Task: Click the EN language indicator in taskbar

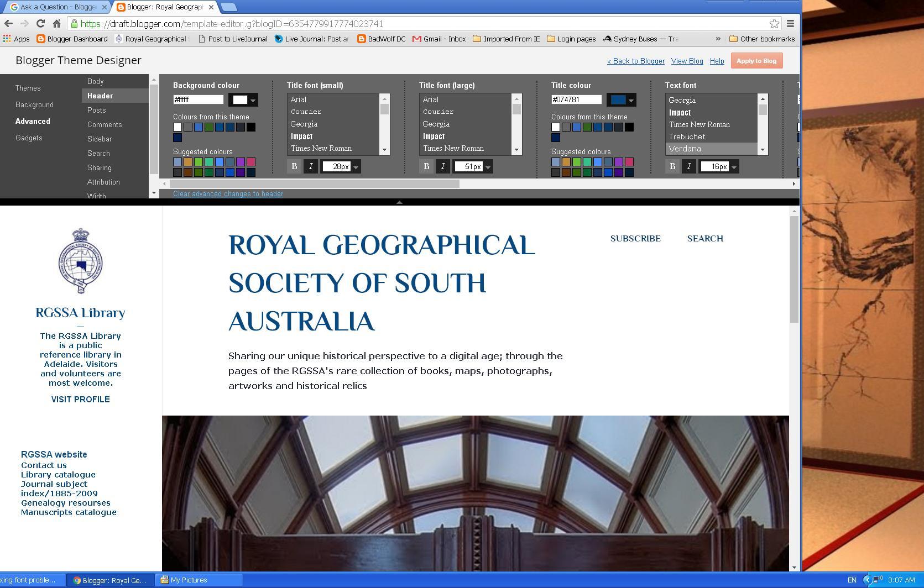Action: [x=852, y=580]
